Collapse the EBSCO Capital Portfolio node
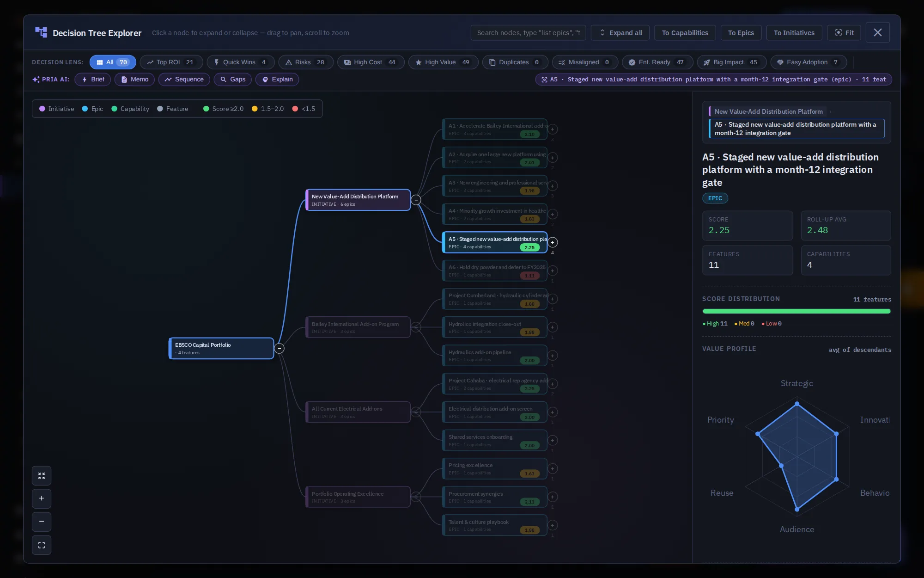The image size is (924, 578). tap(279, 349)
